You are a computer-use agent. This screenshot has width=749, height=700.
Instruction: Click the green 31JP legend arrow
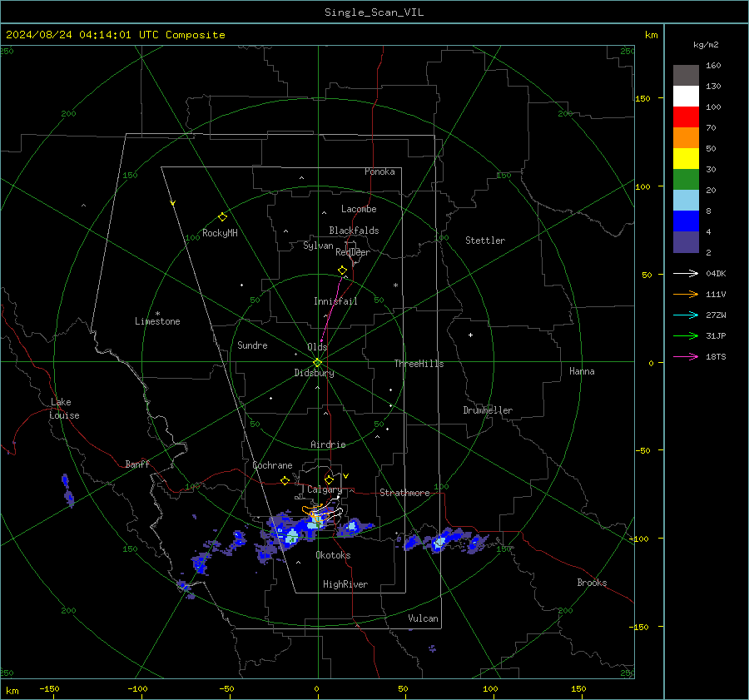pyautogui.click(x=686, y=336)
